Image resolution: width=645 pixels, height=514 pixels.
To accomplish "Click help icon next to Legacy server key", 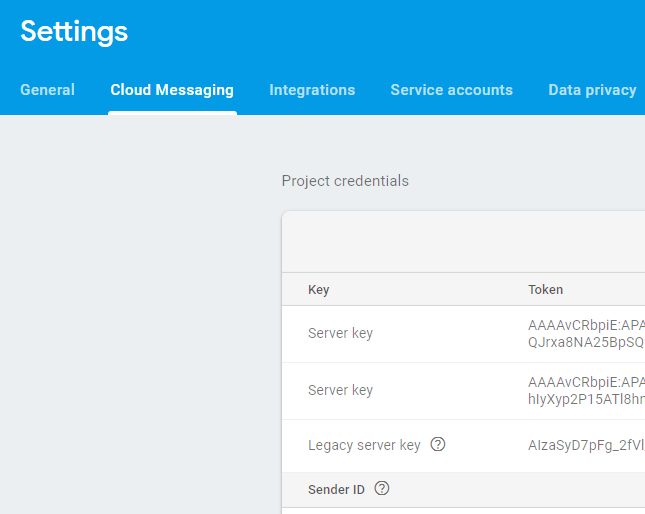I will 437,445.
